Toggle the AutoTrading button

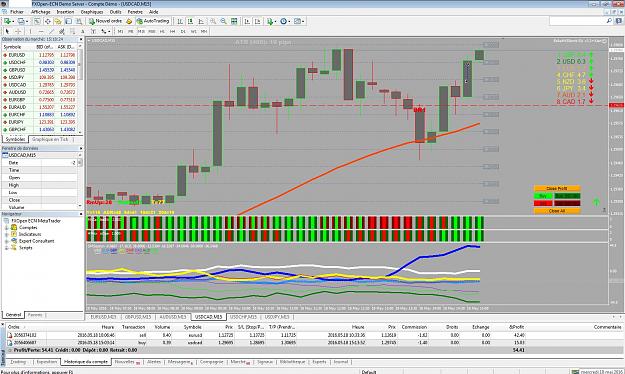(x=153, y=21)
